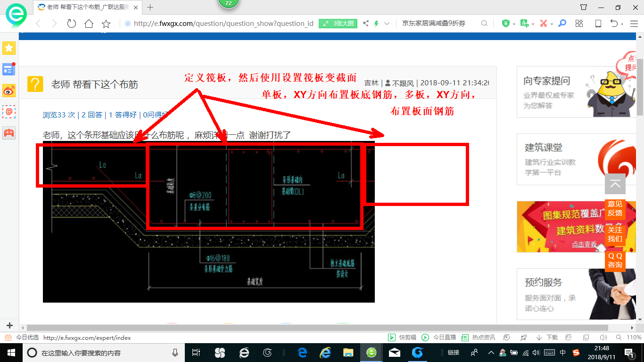Open the browser hamburger main menu
644x362 pixels.
633,24
